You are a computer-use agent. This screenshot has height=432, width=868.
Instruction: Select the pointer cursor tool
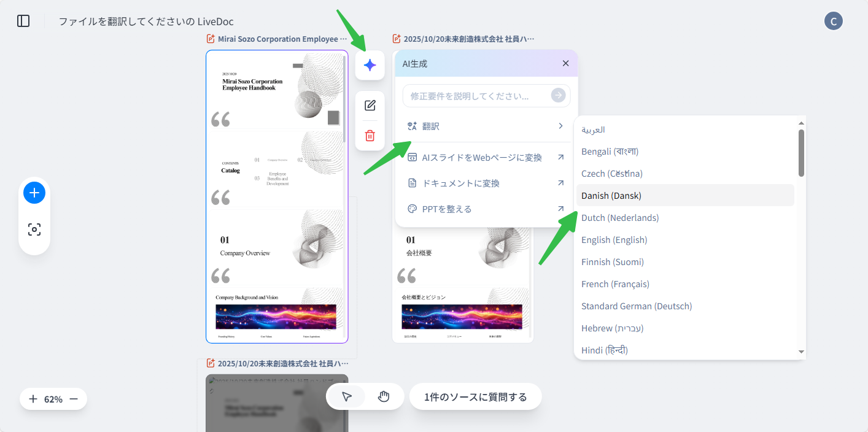(x=347, y=396)
